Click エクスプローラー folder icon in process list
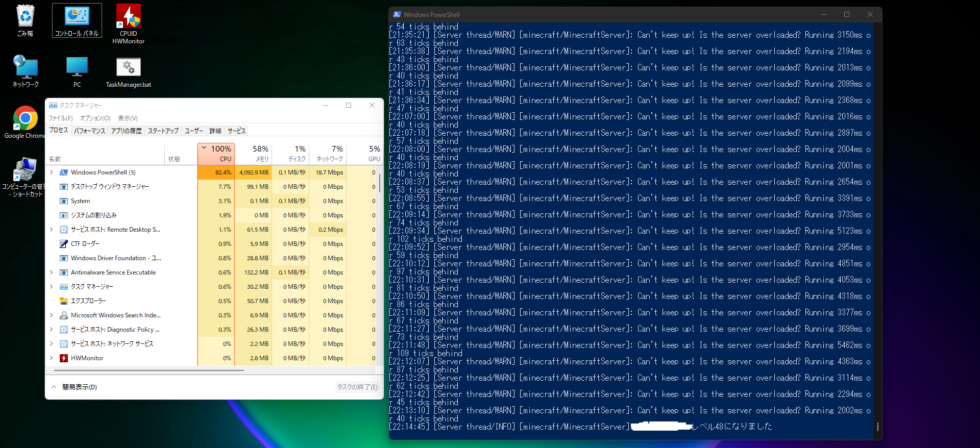 [64, 301]
